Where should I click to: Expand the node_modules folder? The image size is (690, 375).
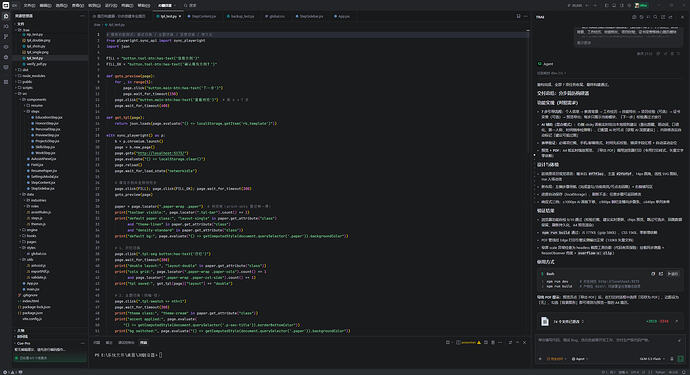31,76
